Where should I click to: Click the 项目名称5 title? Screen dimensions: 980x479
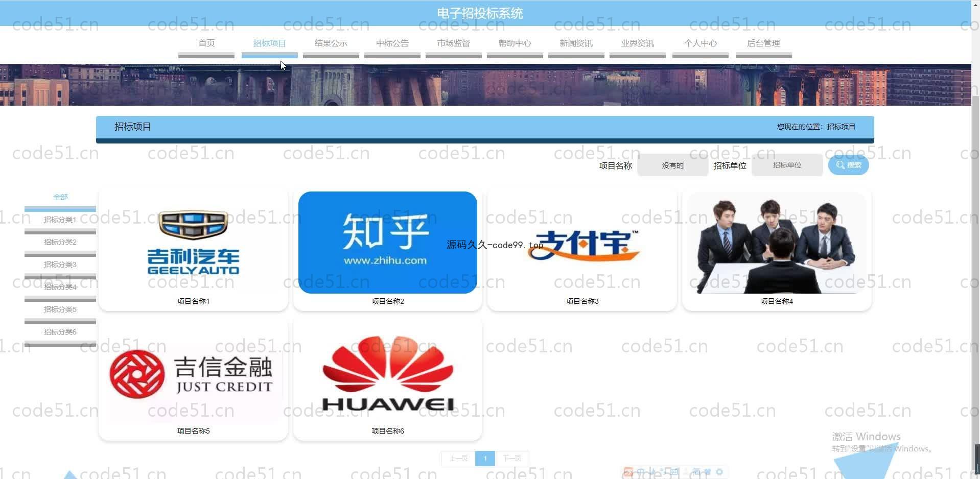[x=193, y=431]
